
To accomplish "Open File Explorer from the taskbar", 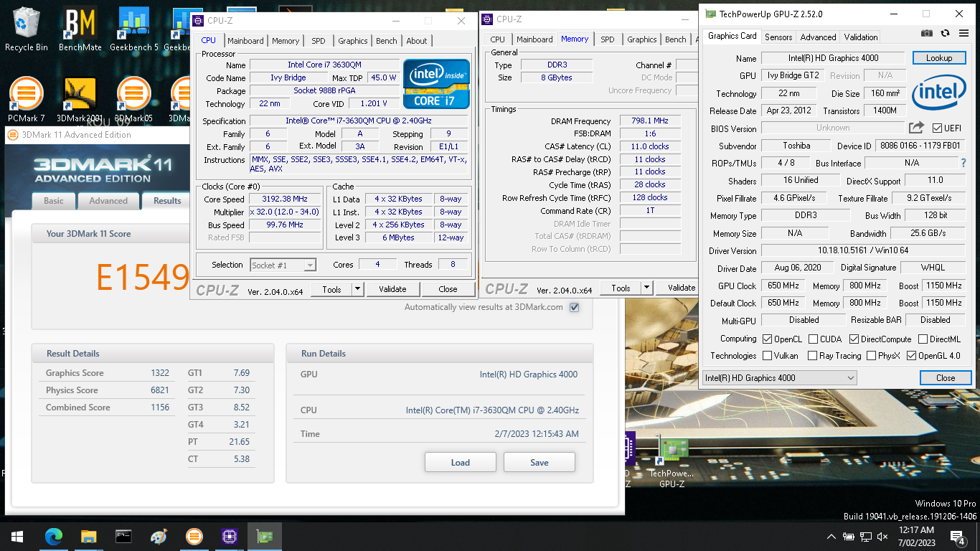I will click(x=88, y=536).
